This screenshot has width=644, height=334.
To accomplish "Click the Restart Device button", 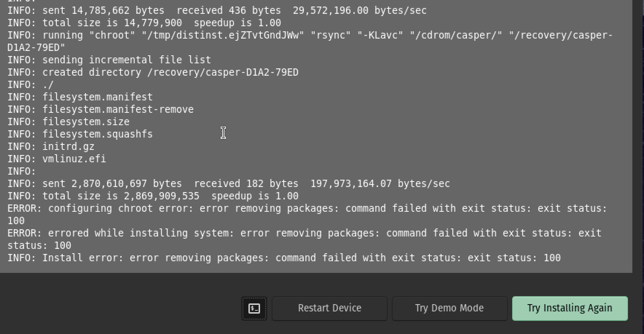I will pos(329,308).
